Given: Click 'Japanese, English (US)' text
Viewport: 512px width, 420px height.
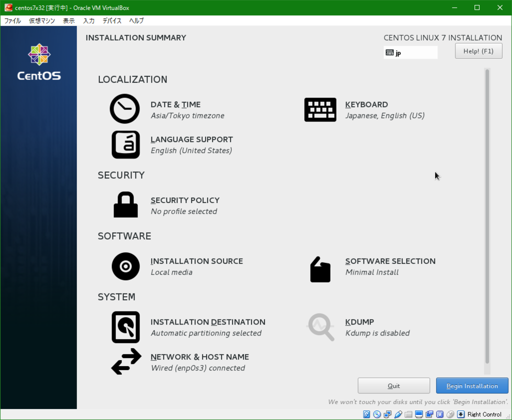Looking at the screenshot, I should (x=385, y=115).
